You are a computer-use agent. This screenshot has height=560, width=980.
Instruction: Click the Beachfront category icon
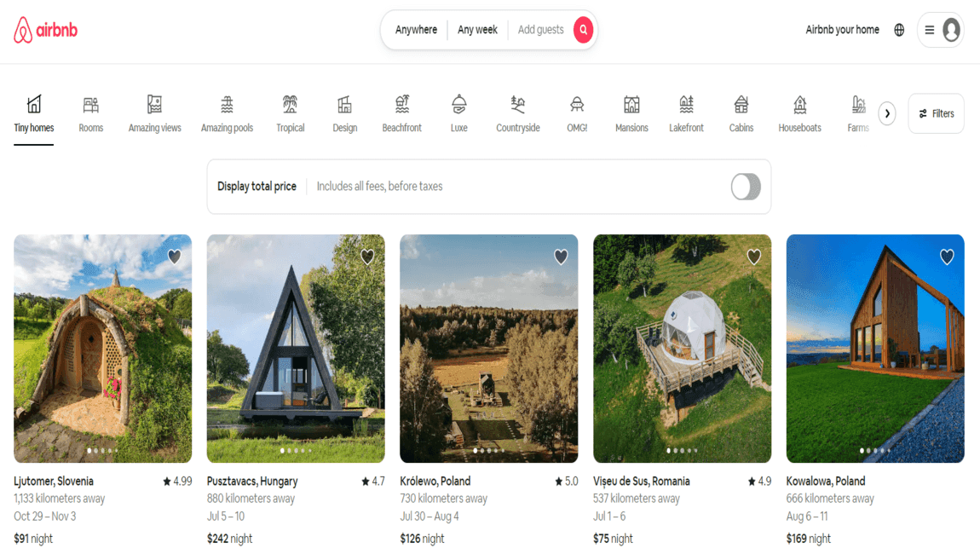(401, 107)
